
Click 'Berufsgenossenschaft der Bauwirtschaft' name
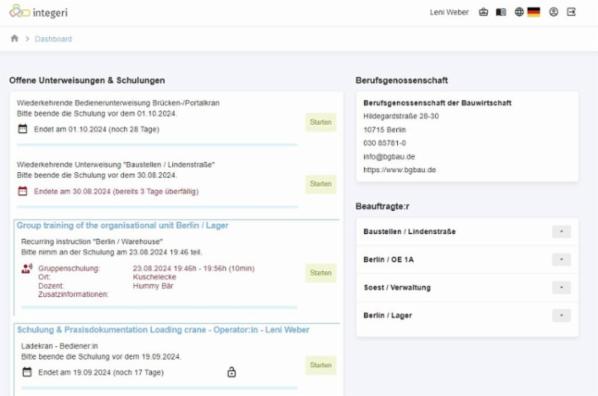click(x=437, y=103)
